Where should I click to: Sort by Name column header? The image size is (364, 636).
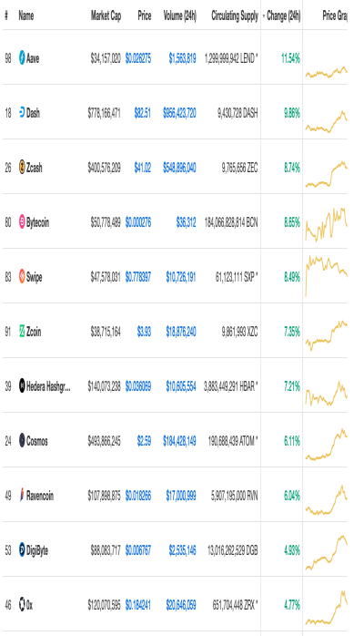click(25, 15)
